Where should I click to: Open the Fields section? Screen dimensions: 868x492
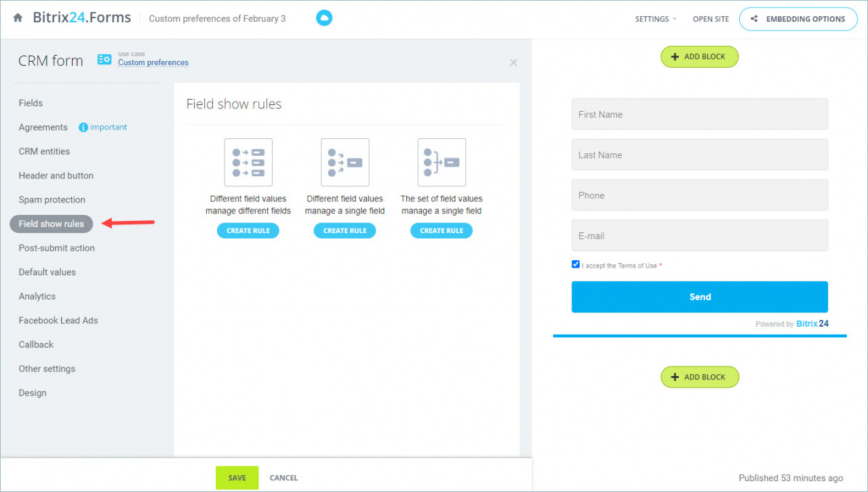point(31,103)
